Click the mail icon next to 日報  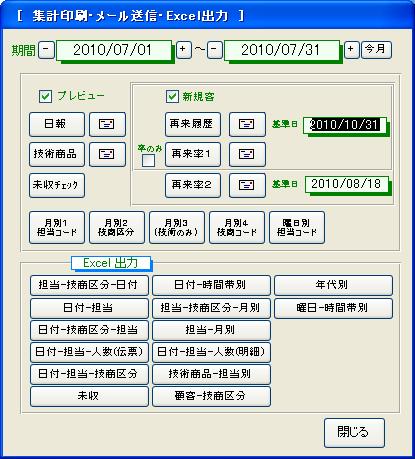coord(107,124)
